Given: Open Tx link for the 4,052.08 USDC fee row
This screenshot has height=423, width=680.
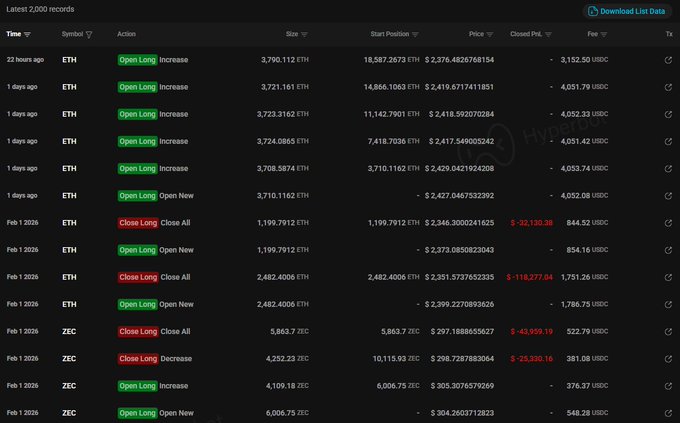Looking at the screenshot, I should point(668,196).
